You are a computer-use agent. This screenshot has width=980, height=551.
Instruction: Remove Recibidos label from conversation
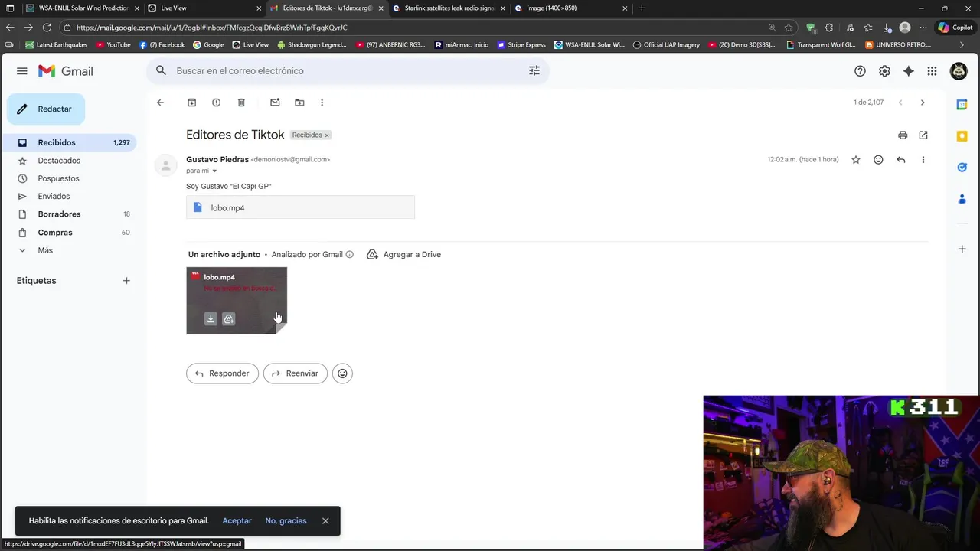click(x=327, y=135)
